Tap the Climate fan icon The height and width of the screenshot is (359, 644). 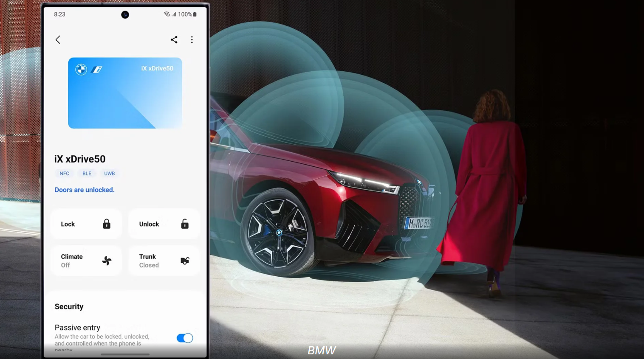[107, 261]
